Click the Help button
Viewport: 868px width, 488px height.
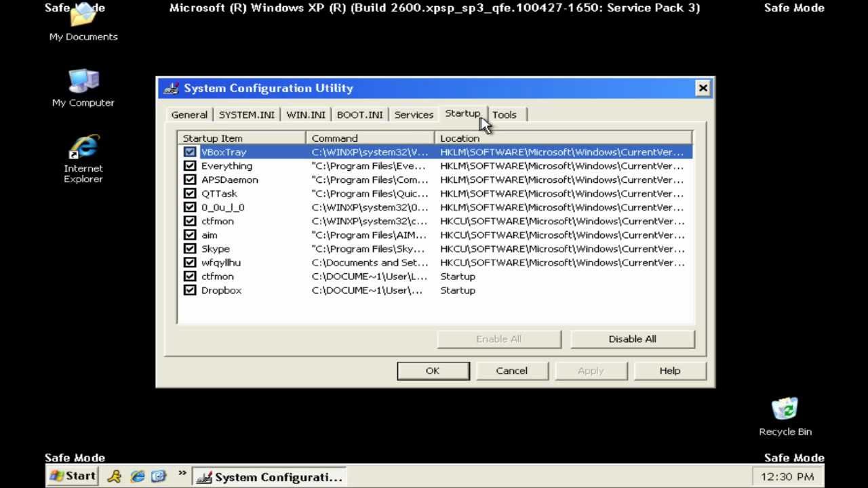670,371
